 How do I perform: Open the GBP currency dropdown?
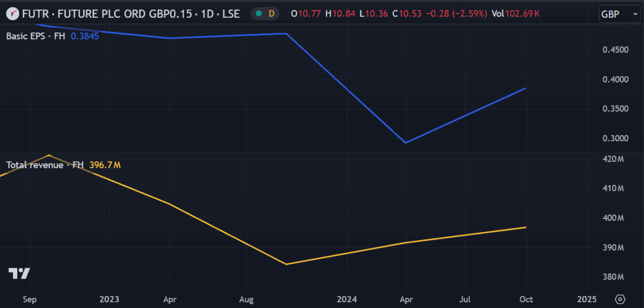pyautogui.click(x=618, y=14)
